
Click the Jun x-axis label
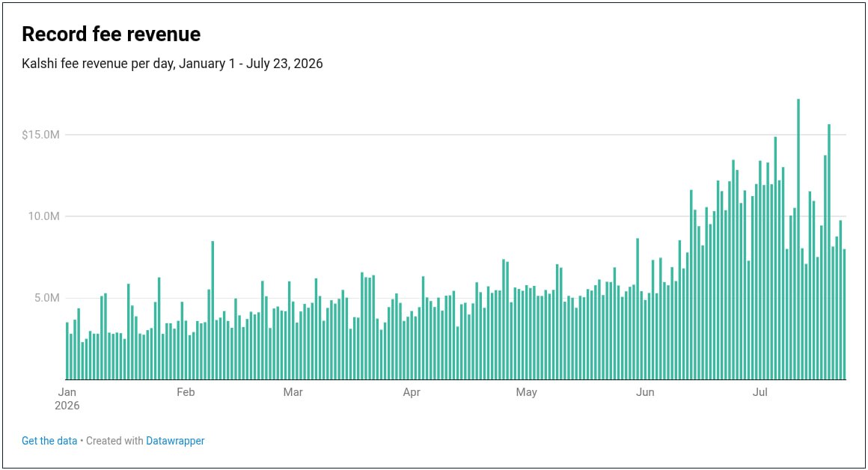tap(645, 392)
